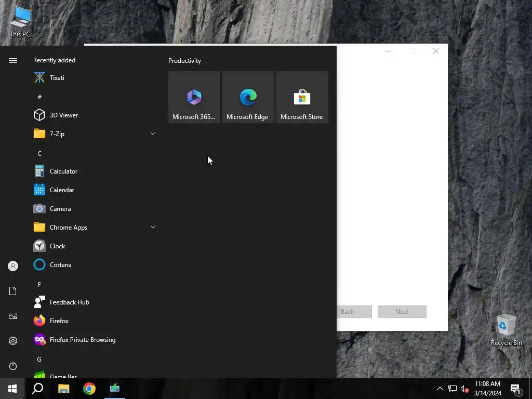The image size is (532, 399).
Task: Open the Action Center notifications
Action: click(x=515, y=389)
